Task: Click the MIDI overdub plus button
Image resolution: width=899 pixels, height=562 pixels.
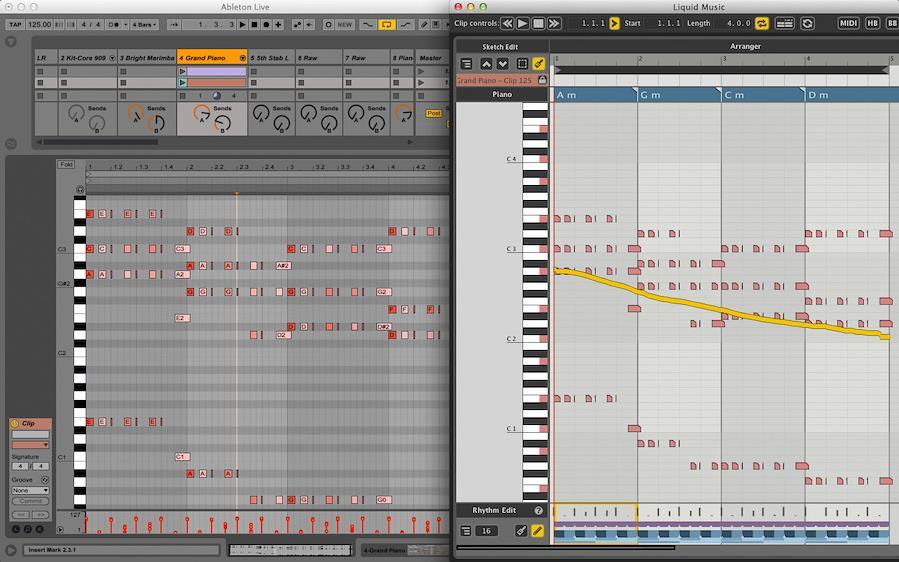Action: click(x=279, y=25)
